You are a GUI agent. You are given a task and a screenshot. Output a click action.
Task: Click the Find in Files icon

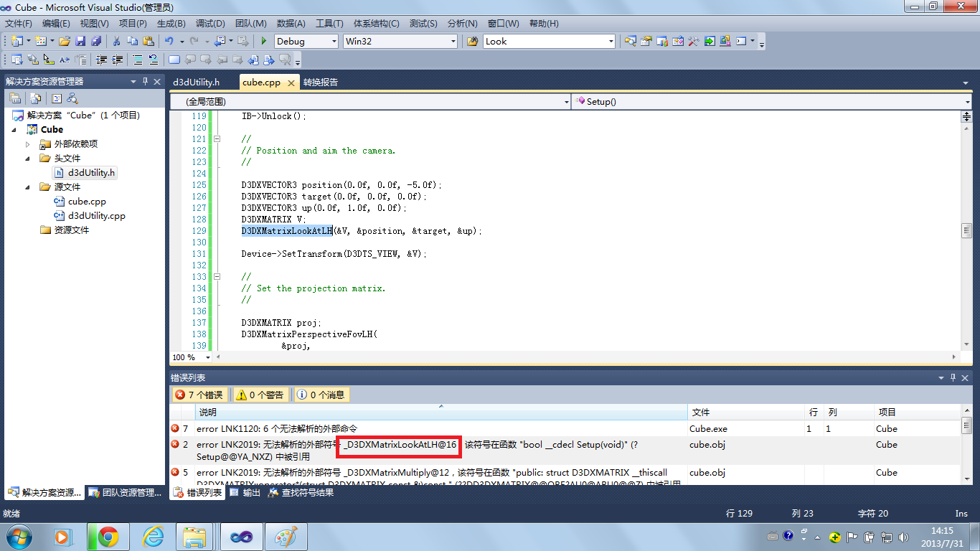coord(473,42)
